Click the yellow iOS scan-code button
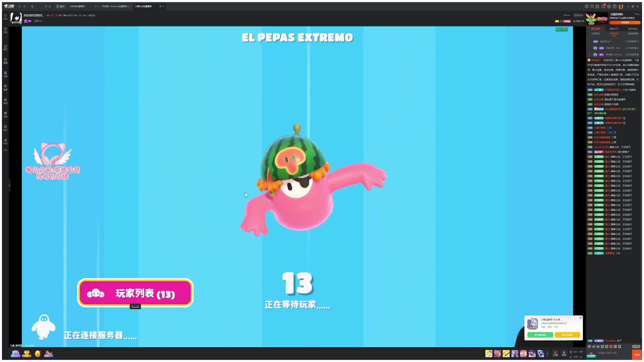The width and height of the screenshot is (644, 362). pos(568,335)
